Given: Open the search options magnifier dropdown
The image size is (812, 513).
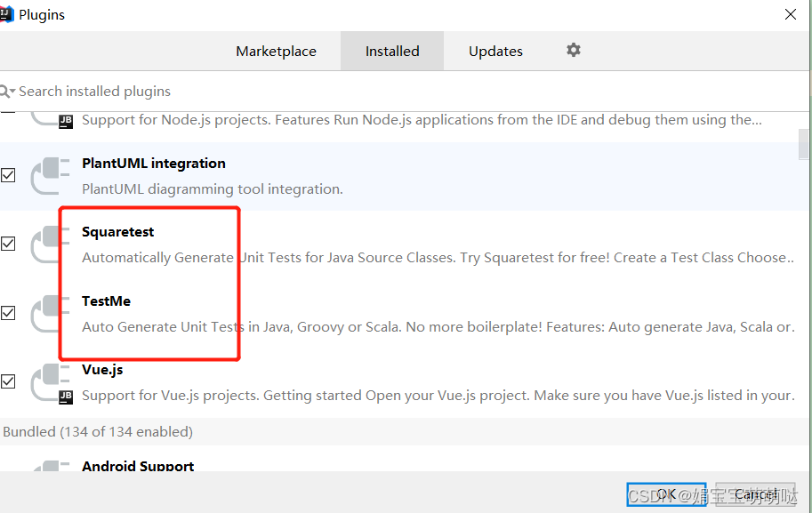Looking at the screenshot, I should pyautogui.click(x=7, y=92).
